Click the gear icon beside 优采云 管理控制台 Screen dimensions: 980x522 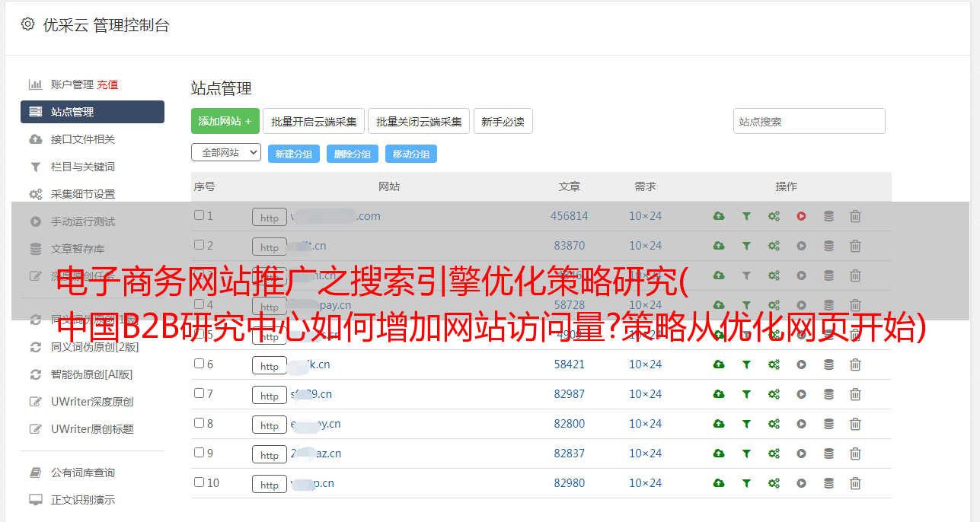pyautogui.click(x=27, y=24)
